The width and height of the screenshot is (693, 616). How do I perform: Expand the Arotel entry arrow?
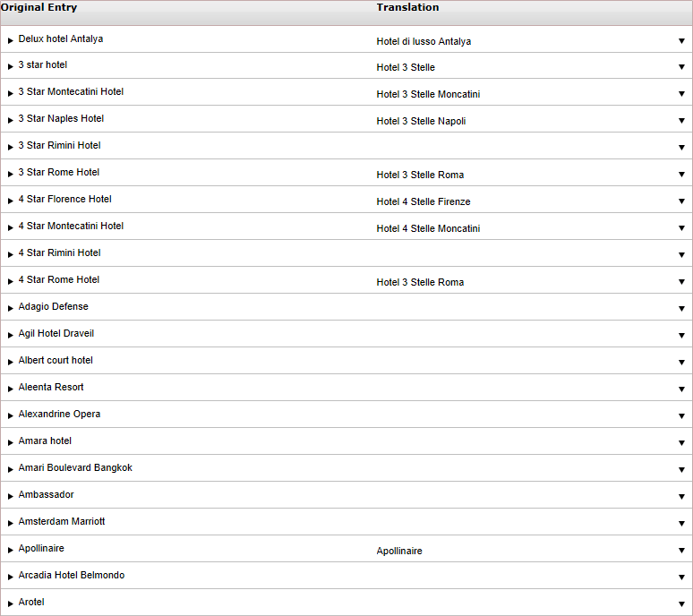point(11,604)
